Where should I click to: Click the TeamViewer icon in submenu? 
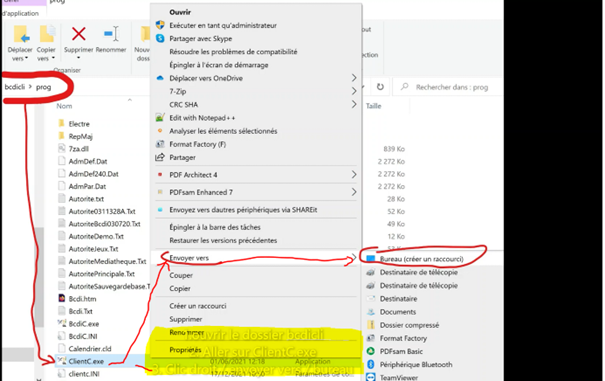(x=371, y=377)
